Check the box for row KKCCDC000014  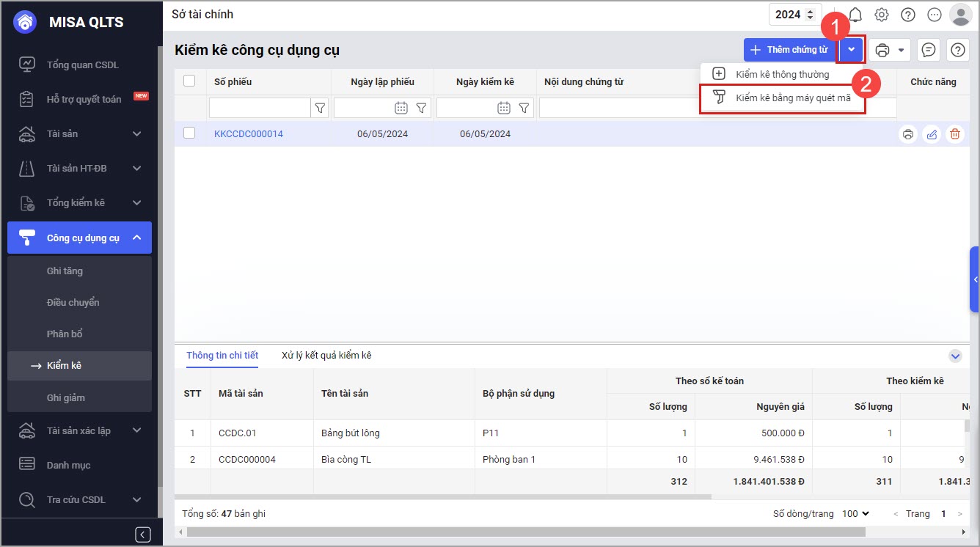189,133
